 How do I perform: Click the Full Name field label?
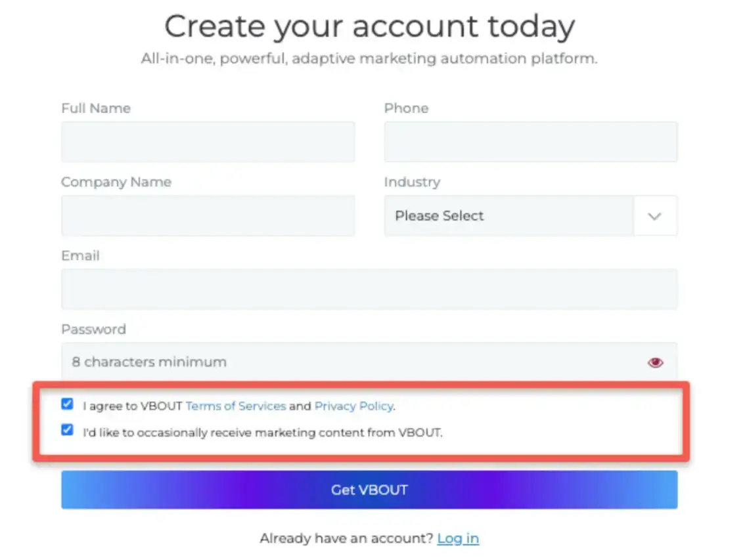coord(95,108)
